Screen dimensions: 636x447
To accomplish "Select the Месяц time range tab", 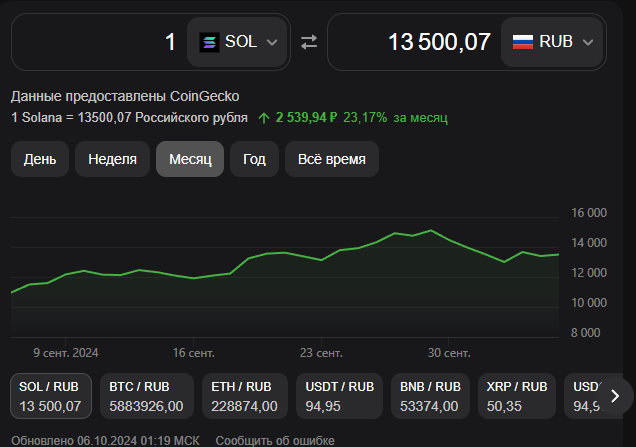I will [x=190, y=159].
